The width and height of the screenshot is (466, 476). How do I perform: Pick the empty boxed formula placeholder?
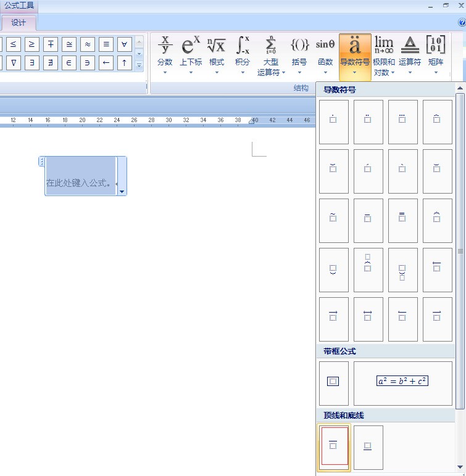coord(334,384)
